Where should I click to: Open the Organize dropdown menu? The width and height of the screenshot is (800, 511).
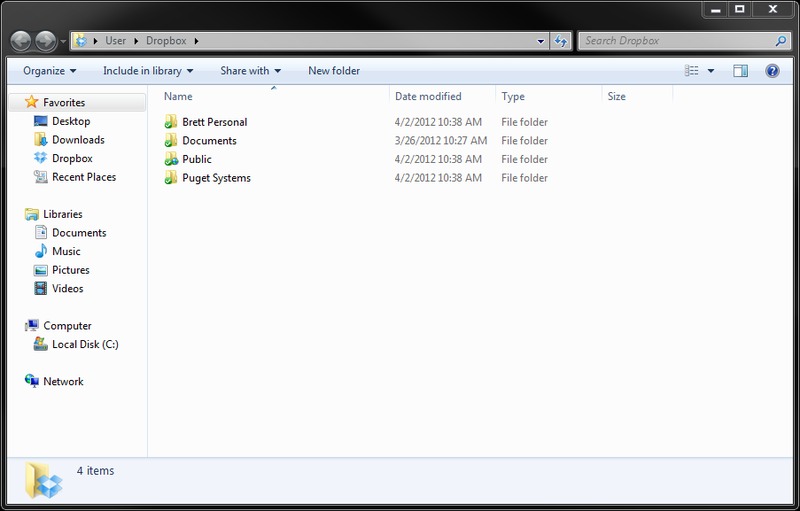[50, 71]
